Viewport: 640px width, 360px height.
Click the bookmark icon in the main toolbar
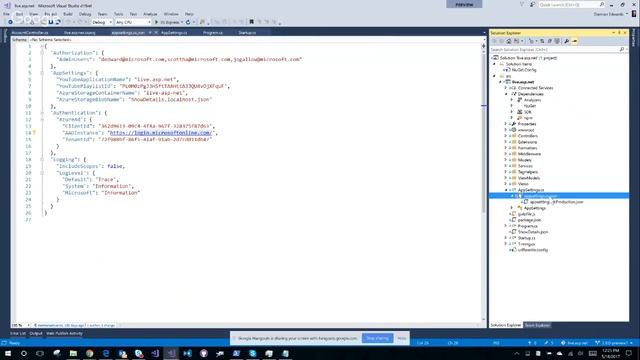(251, 22)
